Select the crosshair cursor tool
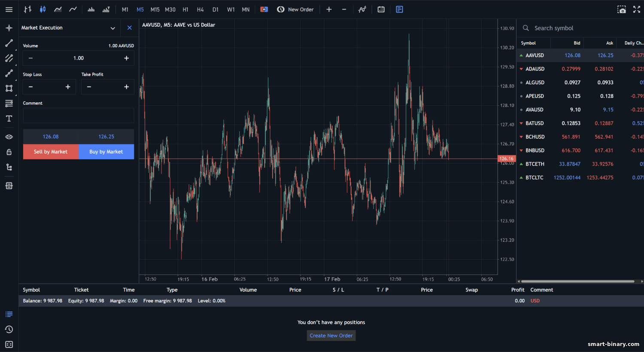 [x=9, y=28]
